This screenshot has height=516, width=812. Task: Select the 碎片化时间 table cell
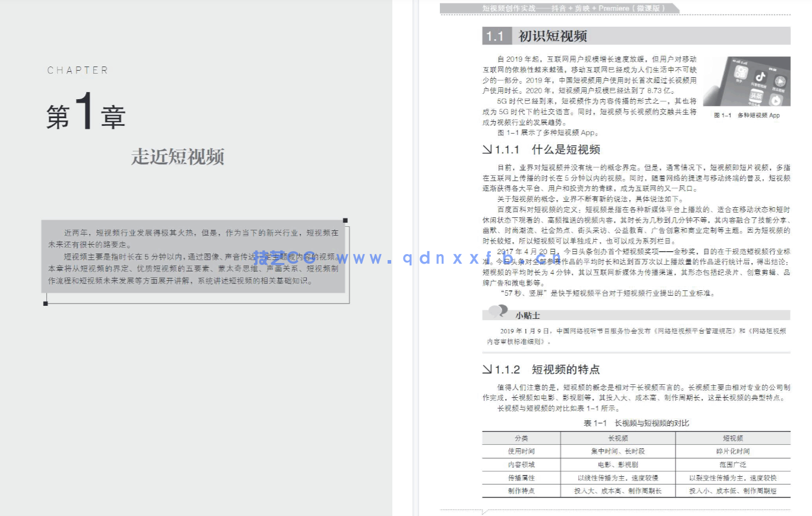[x=732, y=451]
